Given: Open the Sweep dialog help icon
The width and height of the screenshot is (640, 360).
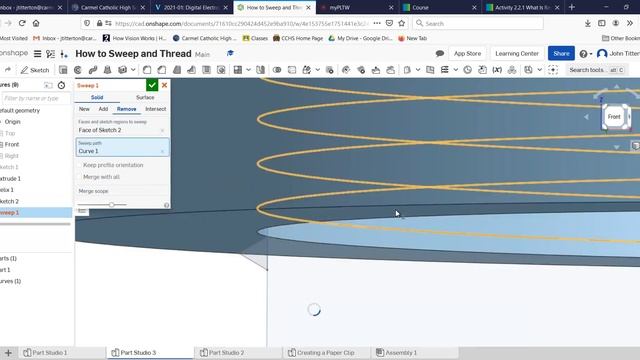Looking at the screenshot, I should tap(166, 205).
